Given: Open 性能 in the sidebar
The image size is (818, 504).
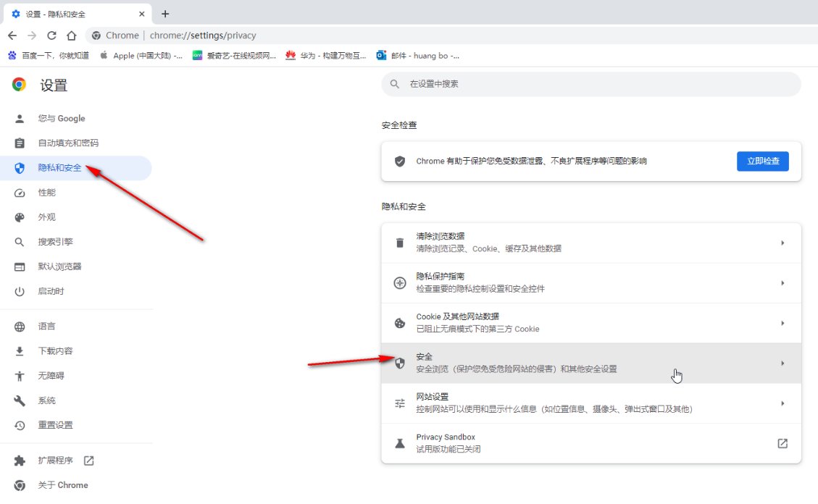Looking at the screenshot, I should click(x=75, y=193).
